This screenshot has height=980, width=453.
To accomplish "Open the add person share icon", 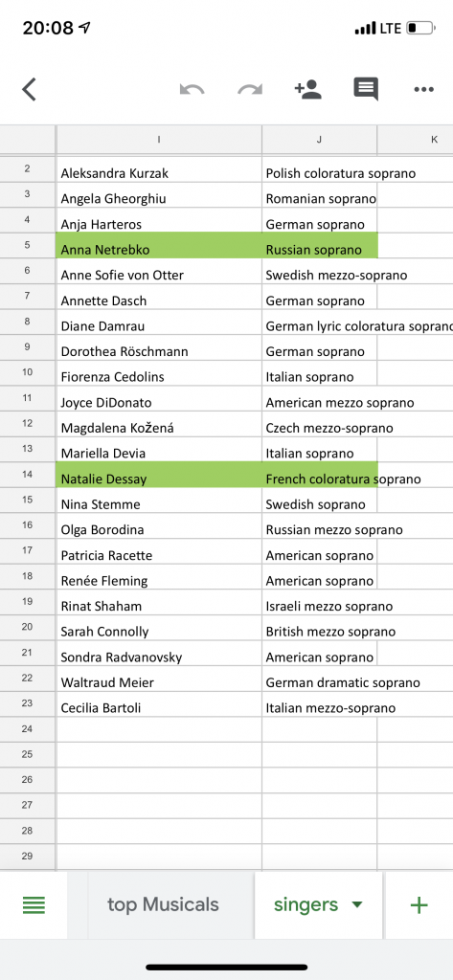I will 307,89.
